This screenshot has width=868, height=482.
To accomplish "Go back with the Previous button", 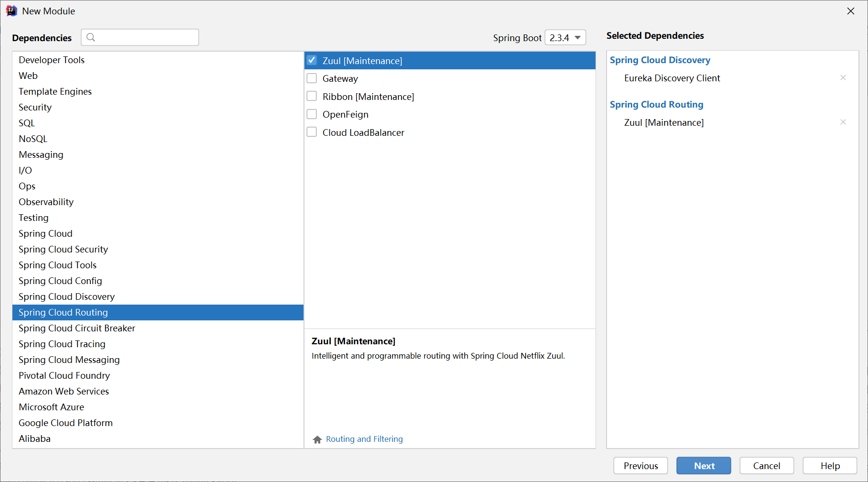I will (640, 466).
